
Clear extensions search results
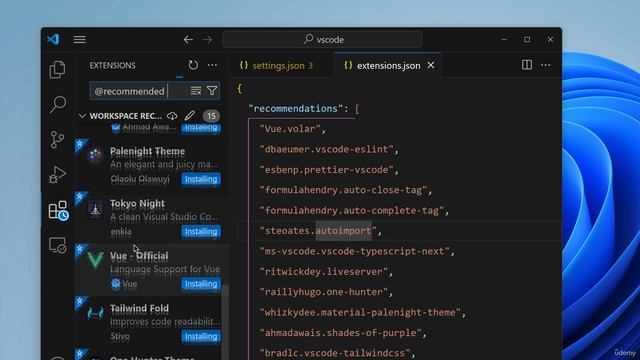click(x=196, y=91)
